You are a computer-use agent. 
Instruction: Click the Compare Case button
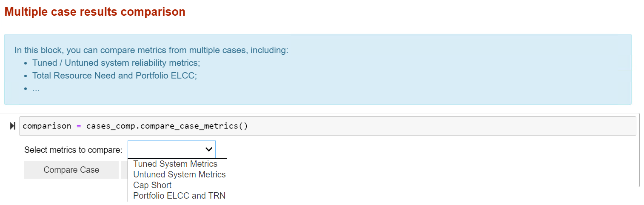click(x=71, y=170)
